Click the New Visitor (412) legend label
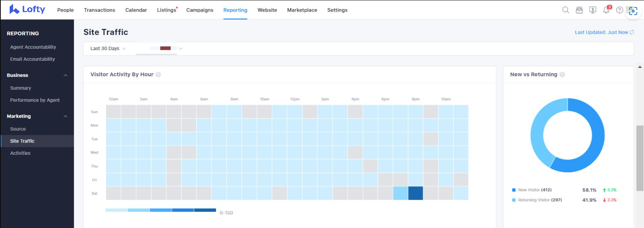This screenshot has width=644, height=228. 535,190
